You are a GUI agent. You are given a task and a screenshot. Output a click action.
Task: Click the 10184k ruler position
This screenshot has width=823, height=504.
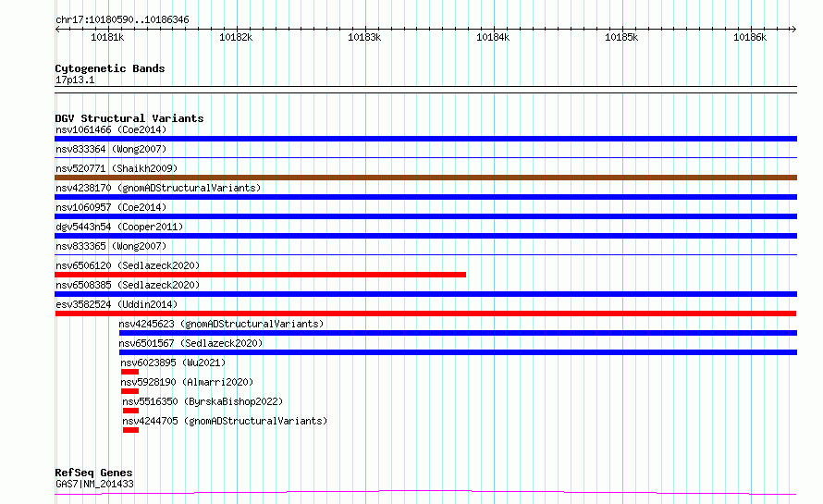tap(493, 37)
